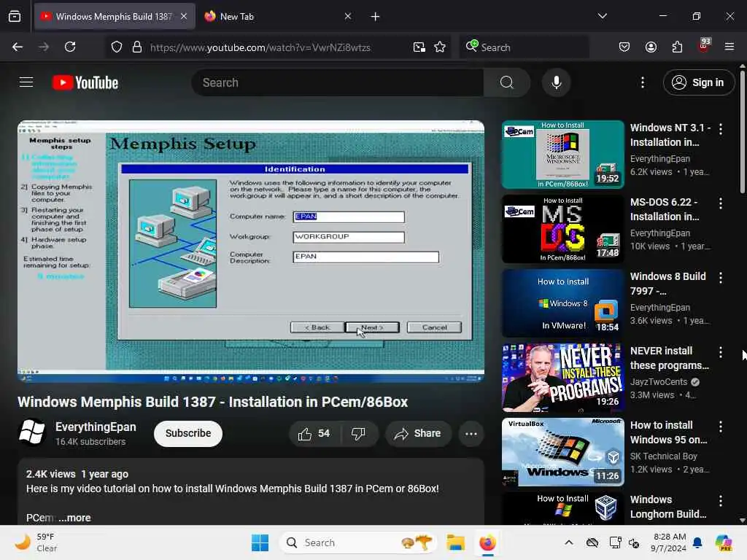
Task: Bookmark this page with star icon
Action: [x=440, y=47]
